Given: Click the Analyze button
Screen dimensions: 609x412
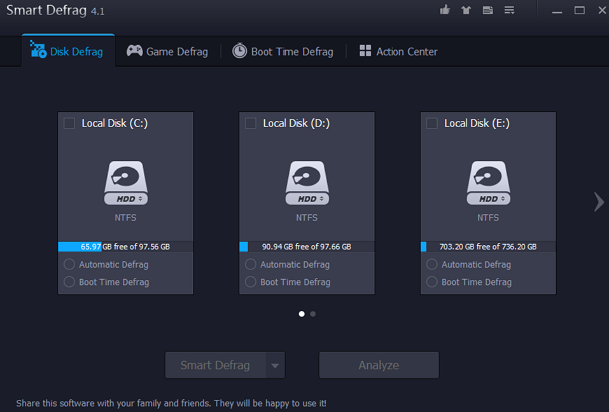Looking at the screenshot, I should point(379,365).
